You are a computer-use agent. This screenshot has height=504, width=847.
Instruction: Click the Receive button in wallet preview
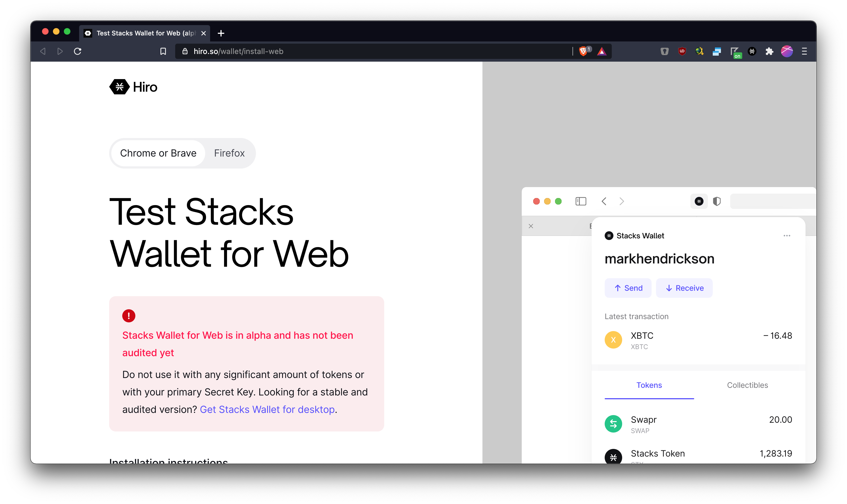coord(684,288)
